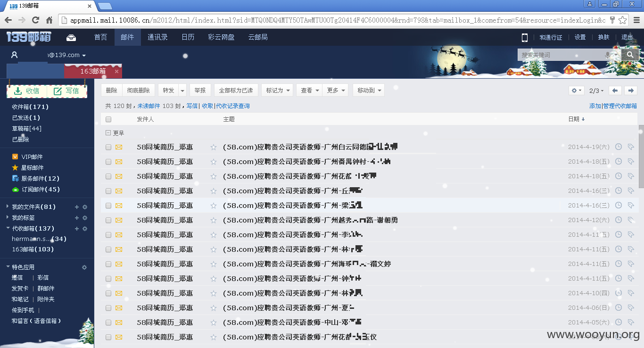Star the 2014-4-19 email
This screenshot has width=644, height=348.
click(x=214, y=147)
